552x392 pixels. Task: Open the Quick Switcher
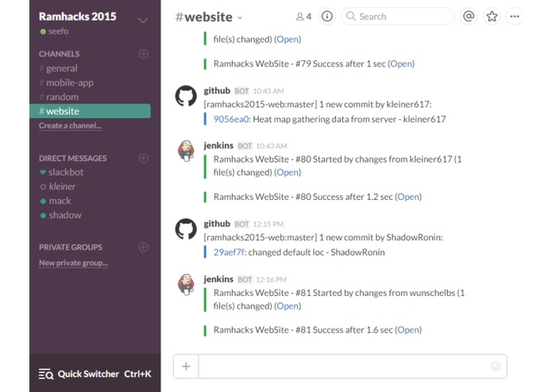(x=95, y=374)
